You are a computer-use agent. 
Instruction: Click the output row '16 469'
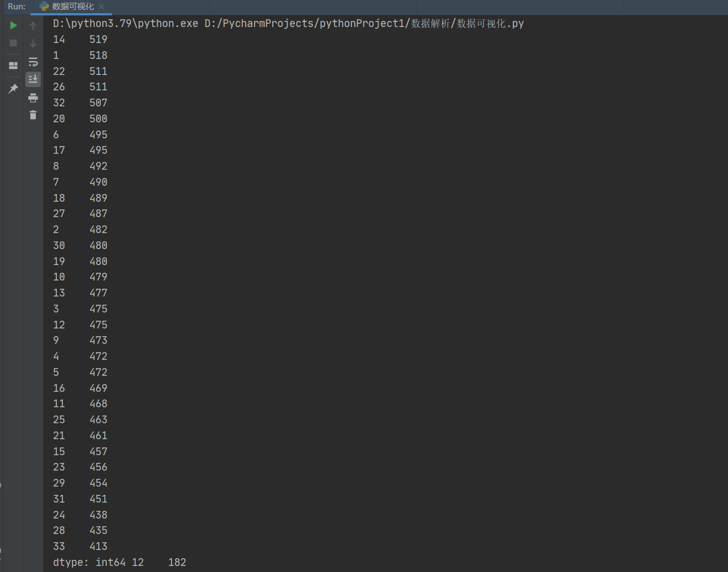click(80, 388)
